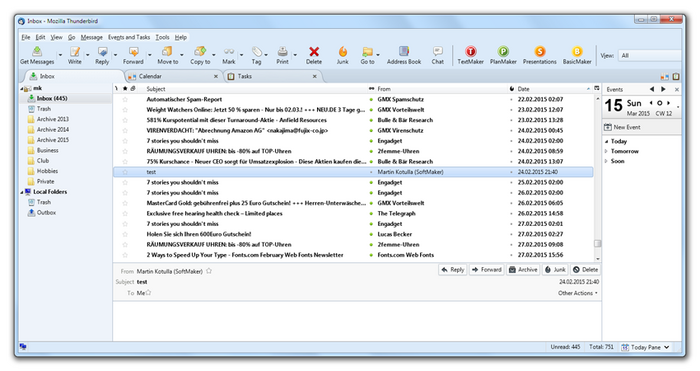Click the status bar online indicator icon
Image resolution: width=700 pixels, height=371 pixels.
[23, 347]
